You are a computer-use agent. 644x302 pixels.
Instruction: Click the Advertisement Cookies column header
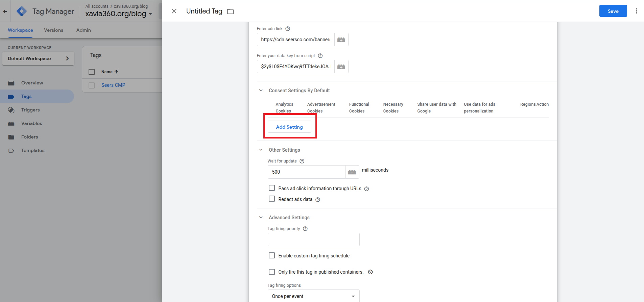tap(321, 107)
